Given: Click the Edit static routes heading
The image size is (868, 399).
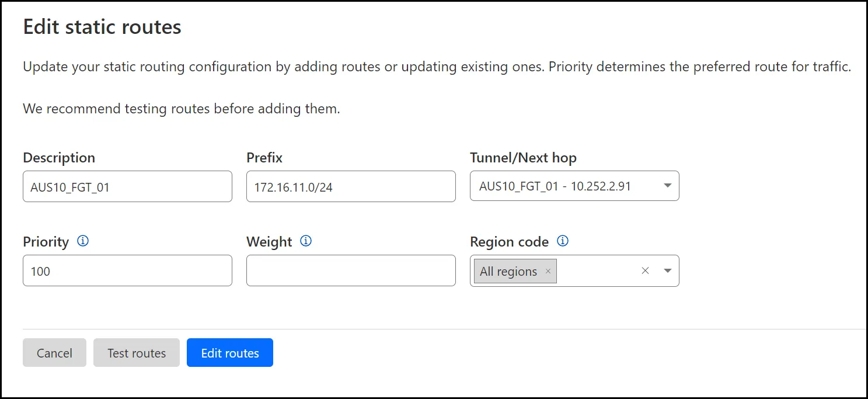Looking at the screenshot, I should click(x=102, y=26).
